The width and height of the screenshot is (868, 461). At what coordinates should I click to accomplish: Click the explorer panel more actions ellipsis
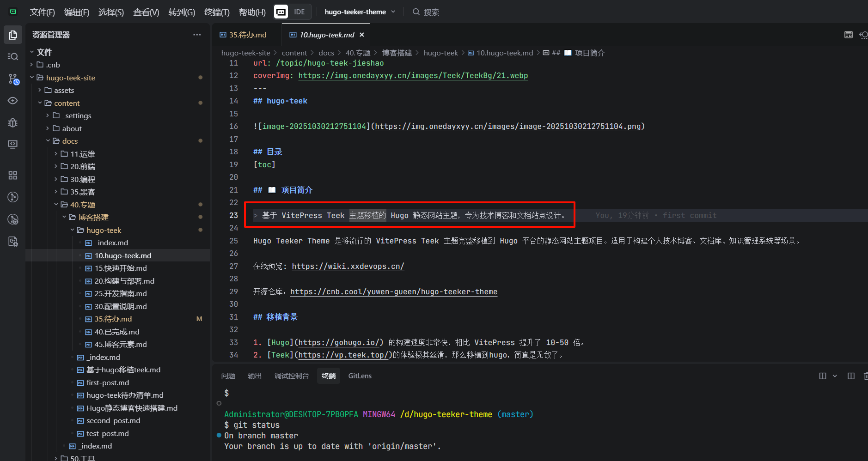[197, 35]
